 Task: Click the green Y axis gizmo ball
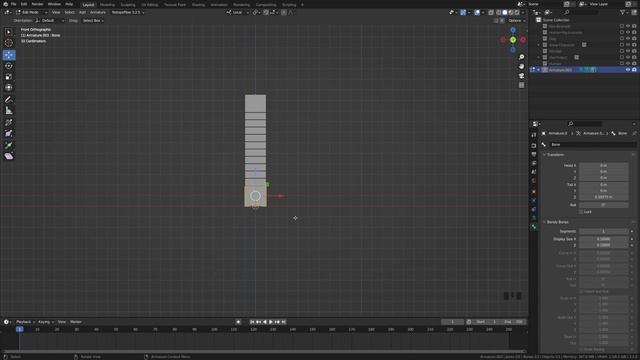(x=513, y=40)
